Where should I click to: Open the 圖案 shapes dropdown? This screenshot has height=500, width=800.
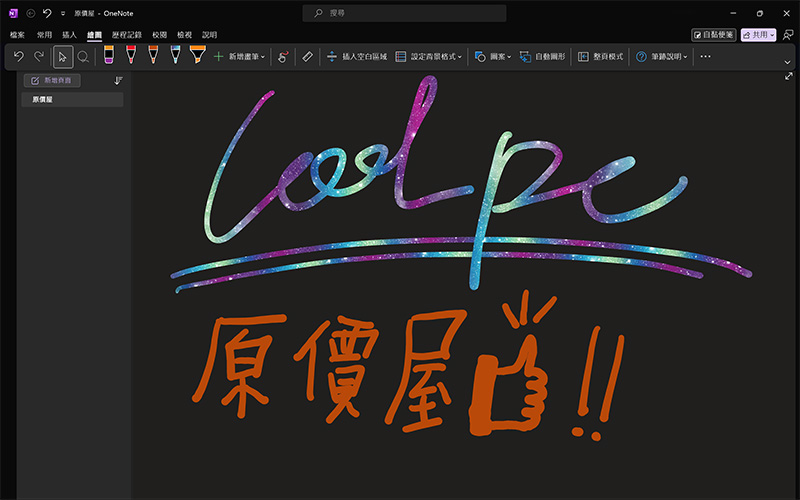tap(493, 57)
